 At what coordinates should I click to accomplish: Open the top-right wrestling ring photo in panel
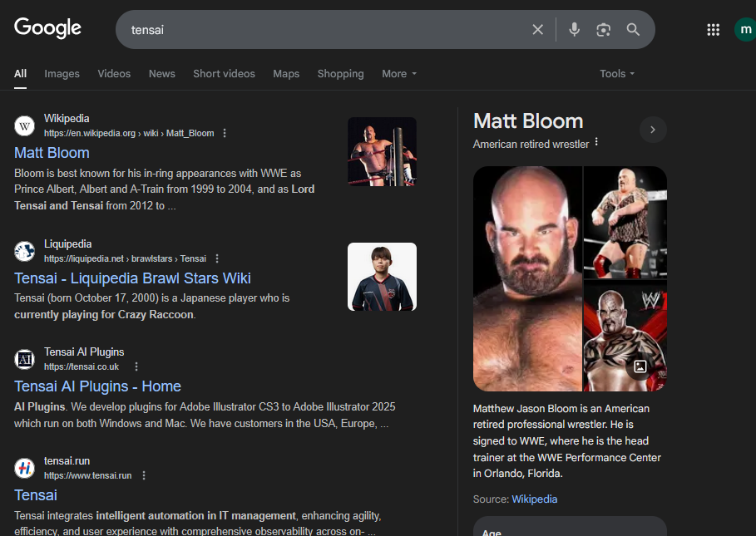(x=625, y=223)
